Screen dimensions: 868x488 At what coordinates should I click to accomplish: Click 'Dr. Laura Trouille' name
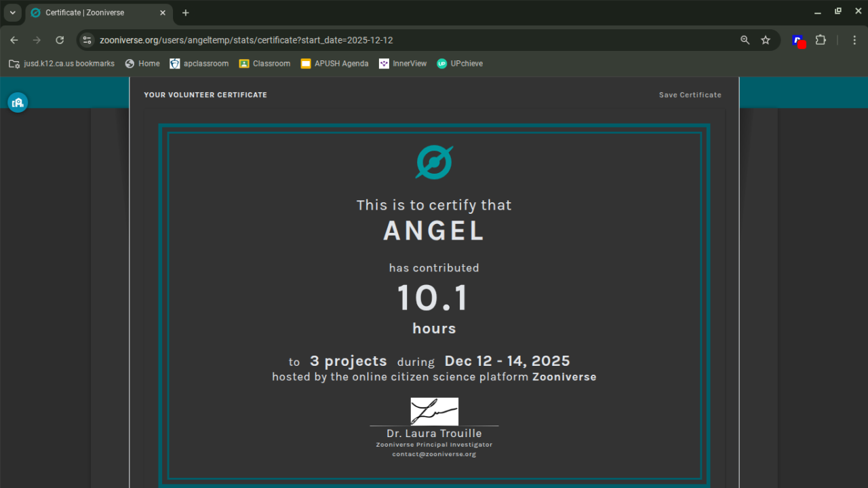434,433
